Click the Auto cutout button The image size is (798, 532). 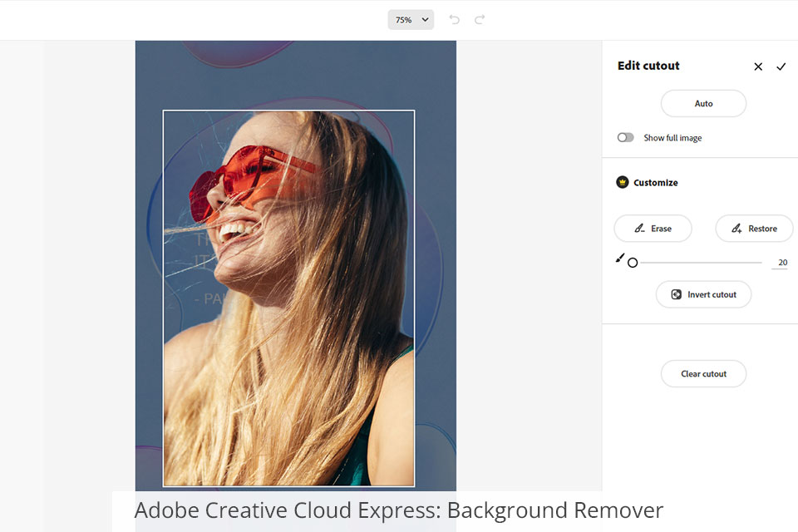pyautogui.click(x=703, y=103)
